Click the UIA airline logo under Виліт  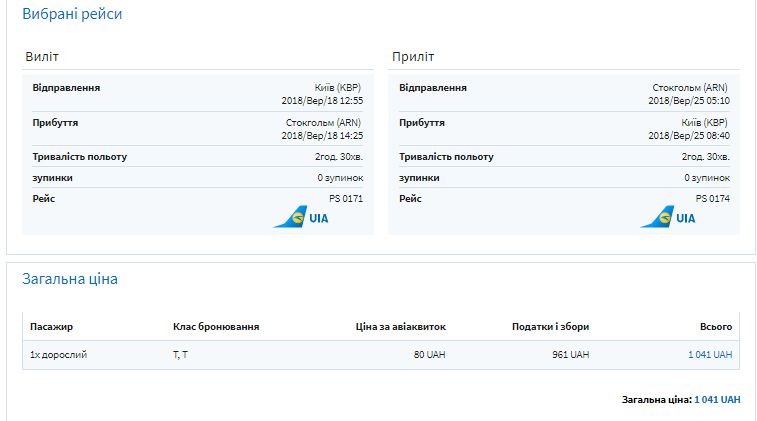point(300,217)
